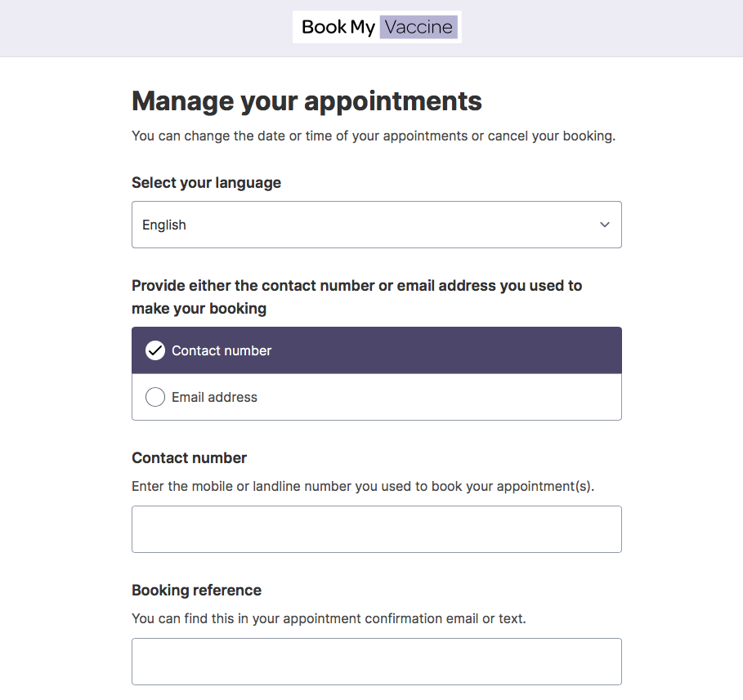Click the contact number or email question label
The height and width of the screenshot is (700, 743).
pos(357,297)
